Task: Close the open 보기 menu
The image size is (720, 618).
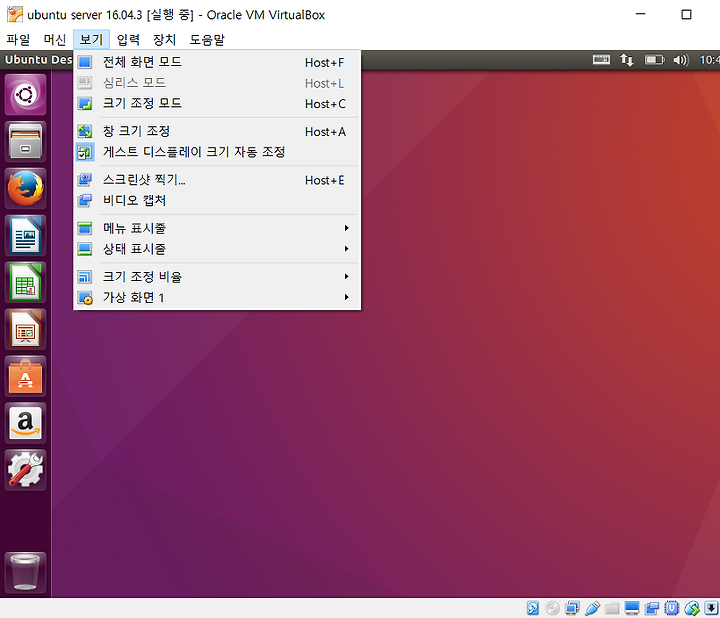Action: tap(91, 40)
